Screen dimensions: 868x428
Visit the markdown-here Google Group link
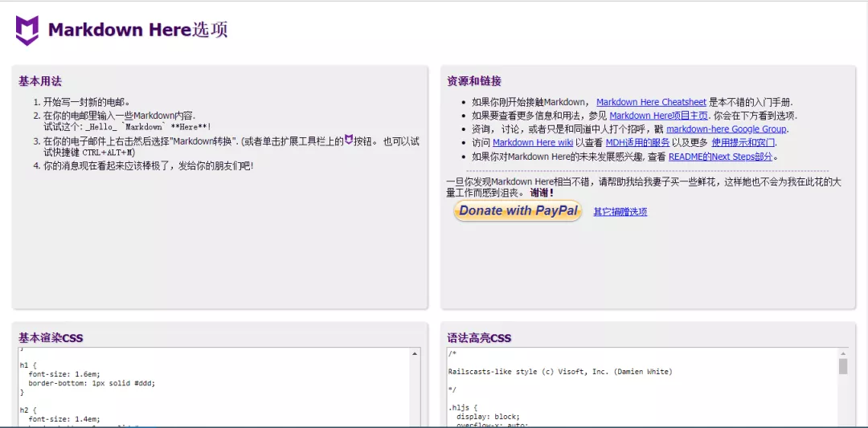727,129
